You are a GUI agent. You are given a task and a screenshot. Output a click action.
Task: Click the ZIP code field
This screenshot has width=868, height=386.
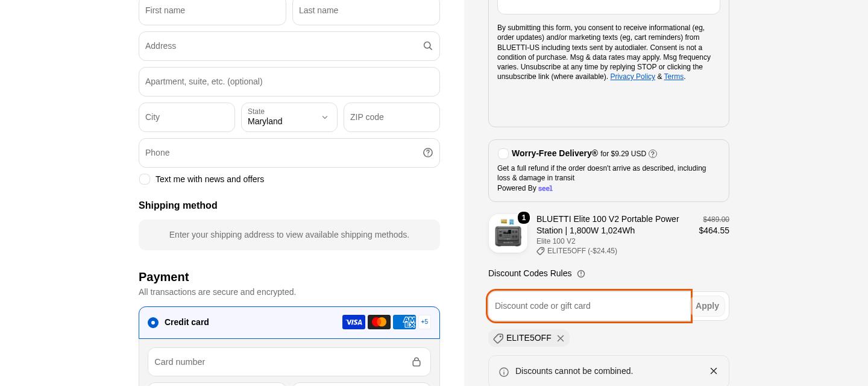(392, 117)
